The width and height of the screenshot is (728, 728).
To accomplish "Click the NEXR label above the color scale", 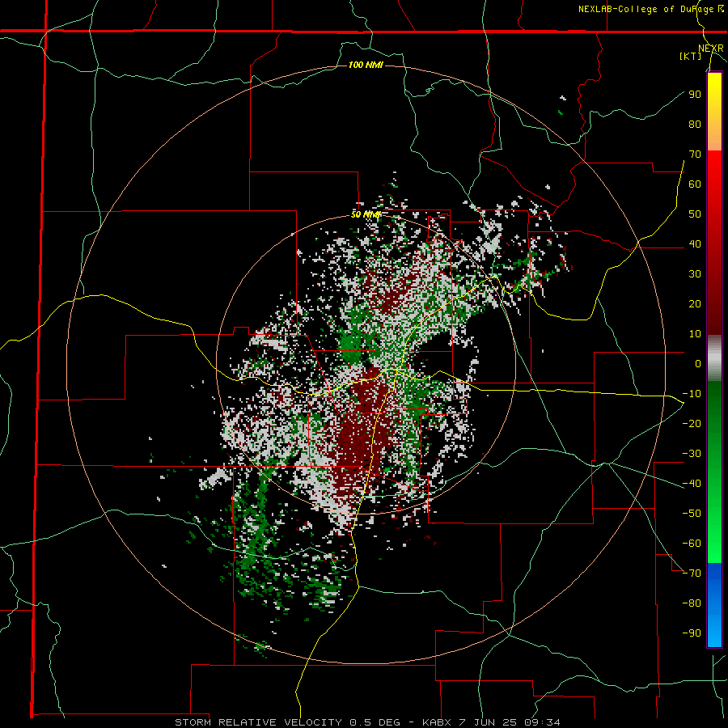I will (711, 49).
